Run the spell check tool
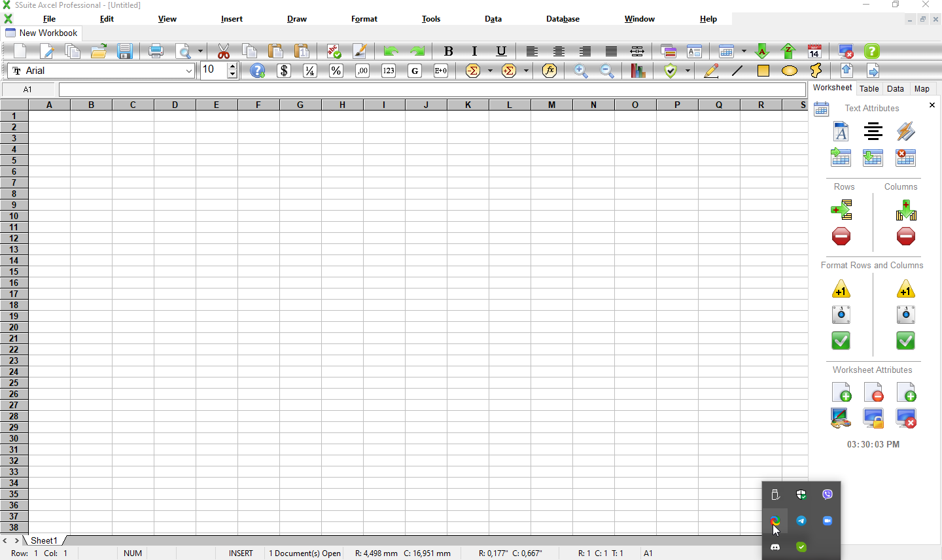This screenshot has height=560, width=942. 334,51
